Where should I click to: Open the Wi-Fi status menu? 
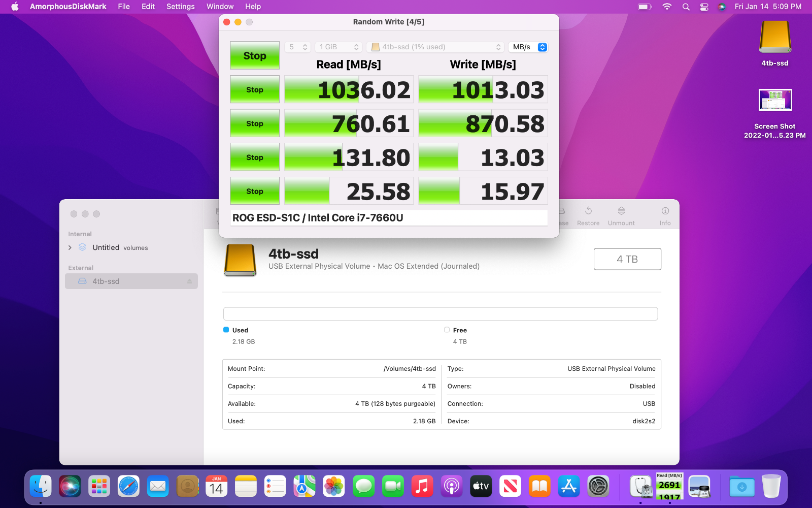click(667, 7)
